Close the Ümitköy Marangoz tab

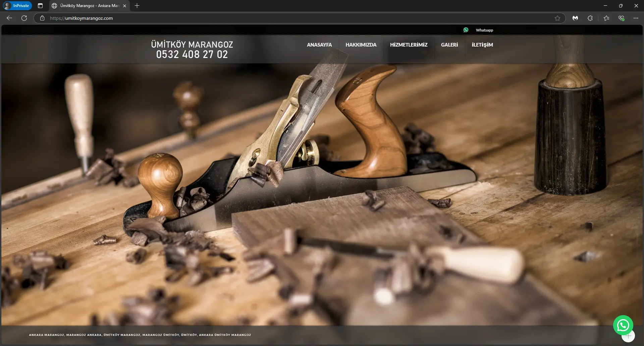click(x=124, y=6)
